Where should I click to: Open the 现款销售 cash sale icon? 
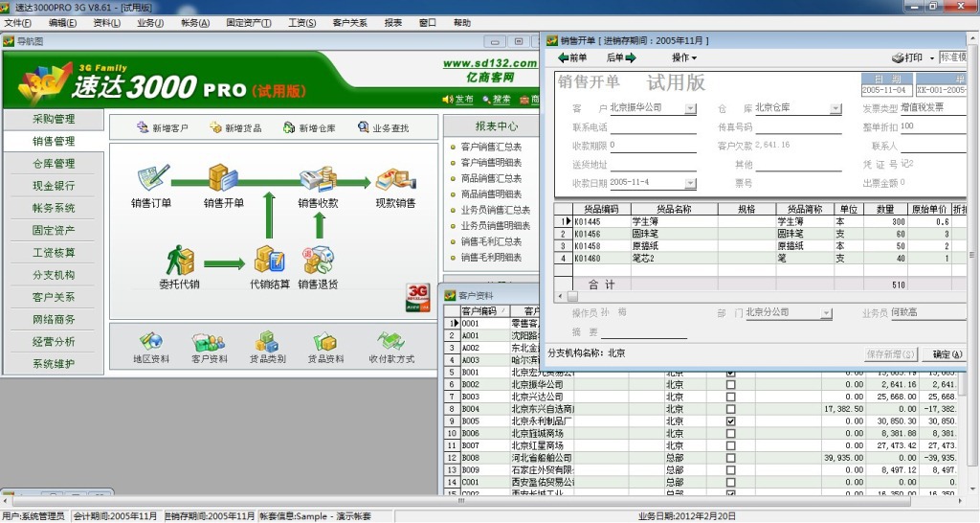coord(395,179)
